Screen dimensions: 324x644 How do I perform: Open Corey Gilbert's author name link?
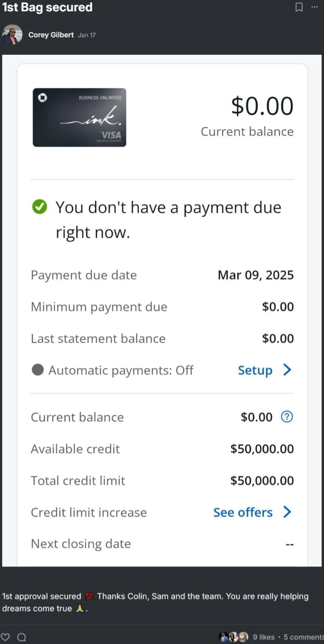(51, 35)
